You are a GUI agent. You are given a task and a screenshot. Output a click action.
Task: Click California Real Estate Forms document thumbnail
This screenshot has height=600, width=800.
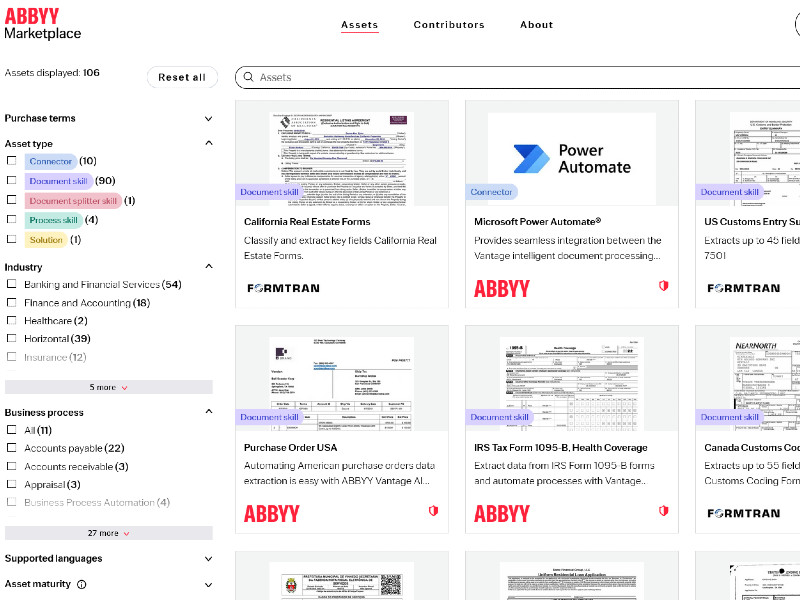coord(342,159)
